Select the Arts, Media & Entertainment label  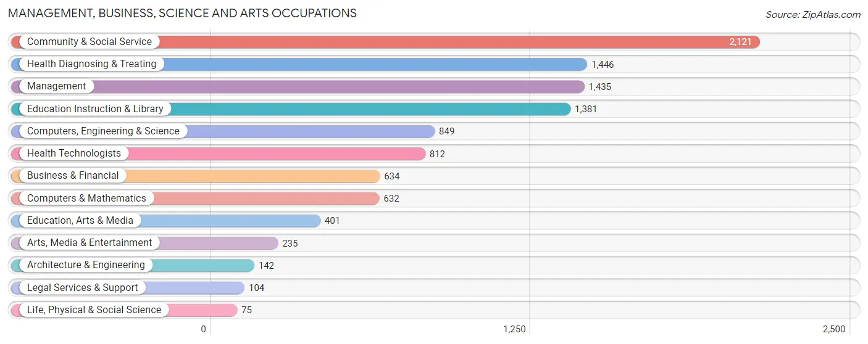(90, 243)
